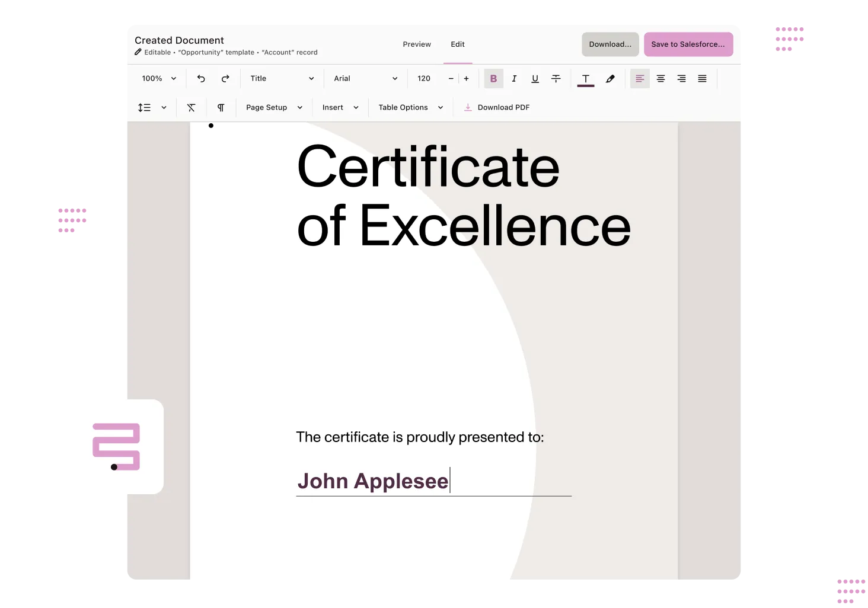
Task: Open the Table Options menu
Action: (x=410, y=108)
